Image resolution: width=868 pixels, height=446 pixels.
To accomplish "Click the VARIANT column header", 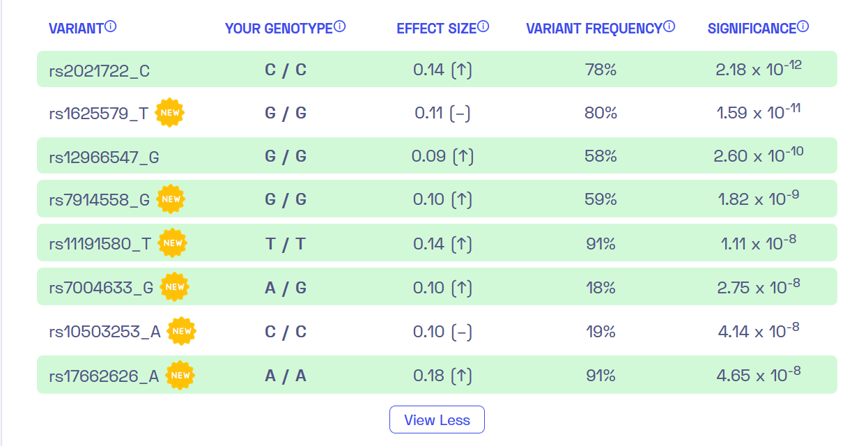I will pyautogui.click(x=76, y=29).
